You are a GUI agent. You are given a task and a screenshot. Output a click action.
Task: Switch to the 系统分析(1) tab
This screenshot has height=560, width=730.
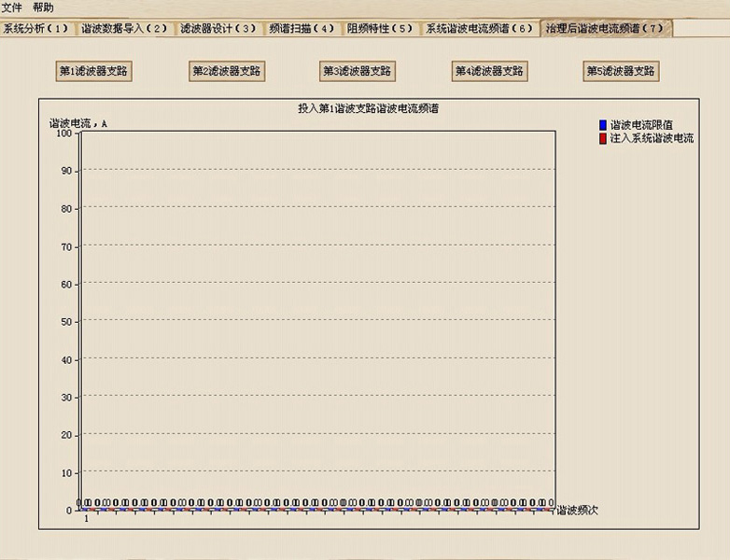(35, 28)
